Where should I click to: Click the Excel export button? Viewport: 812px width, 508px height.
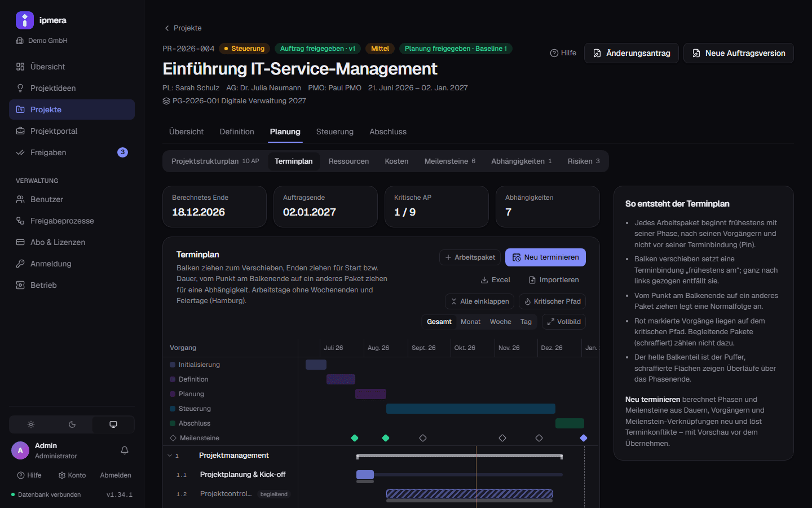495,280
